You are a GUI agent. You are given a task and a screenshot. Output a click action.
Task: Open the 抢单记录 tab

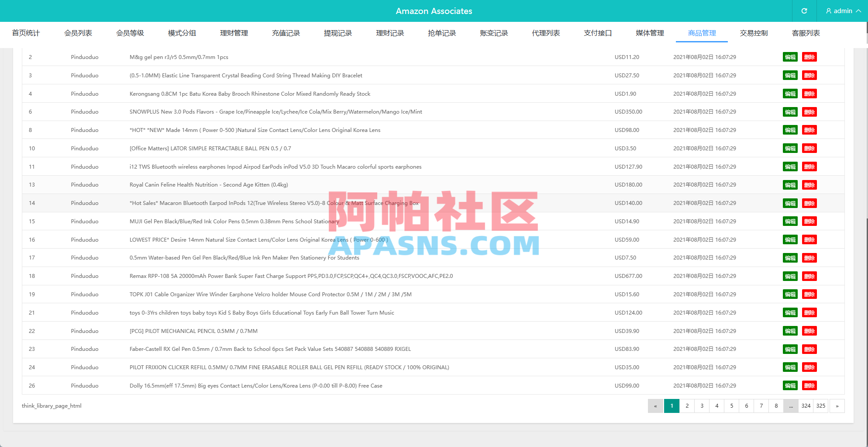[x=442, y=33]
